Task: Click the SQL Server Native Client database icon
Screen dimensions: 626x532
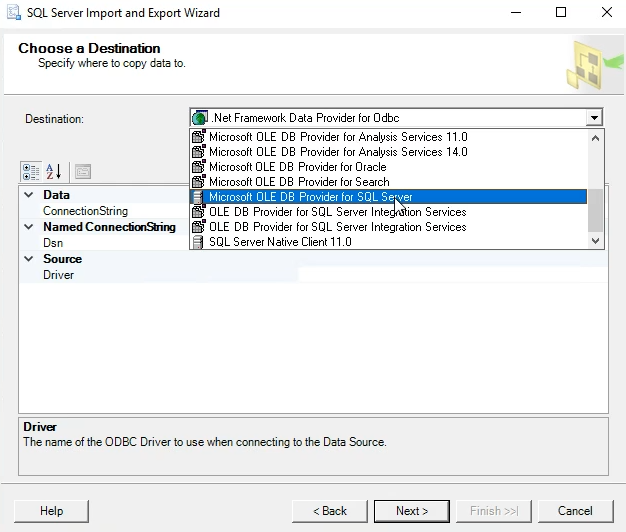Action: pos(198,242)
